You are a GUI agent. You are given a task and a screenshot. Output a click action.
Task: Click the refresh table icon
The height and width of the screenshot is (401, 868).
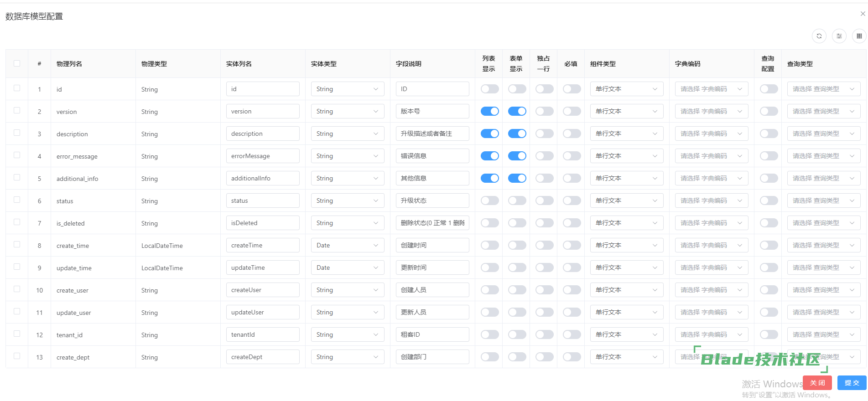pos(819,36)
